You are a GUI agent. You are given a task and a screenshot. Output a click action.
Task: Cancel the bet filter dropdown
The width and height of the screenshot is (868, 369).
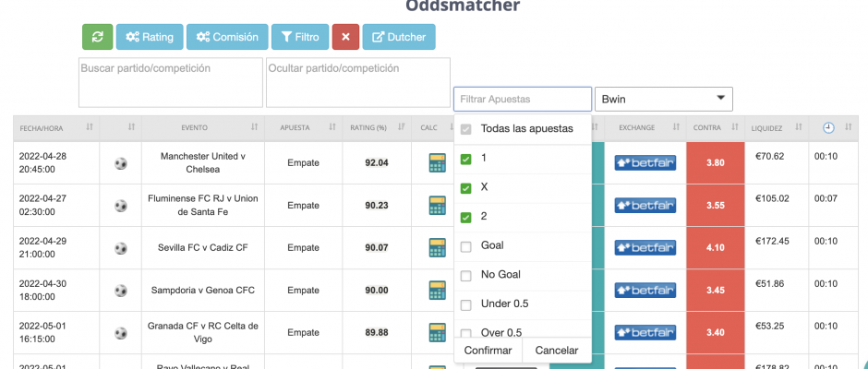pyautogui.click(x=556, y=351)
